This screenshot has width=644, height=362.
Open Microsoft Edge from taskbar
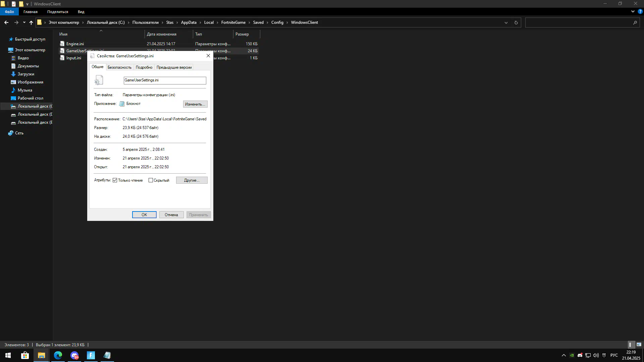(58, 355)
